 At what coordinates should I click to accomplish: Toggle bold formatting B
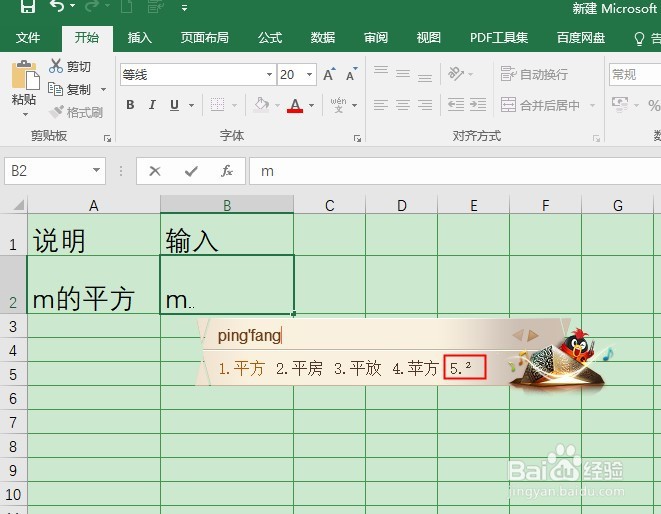[x=130, y=105]
